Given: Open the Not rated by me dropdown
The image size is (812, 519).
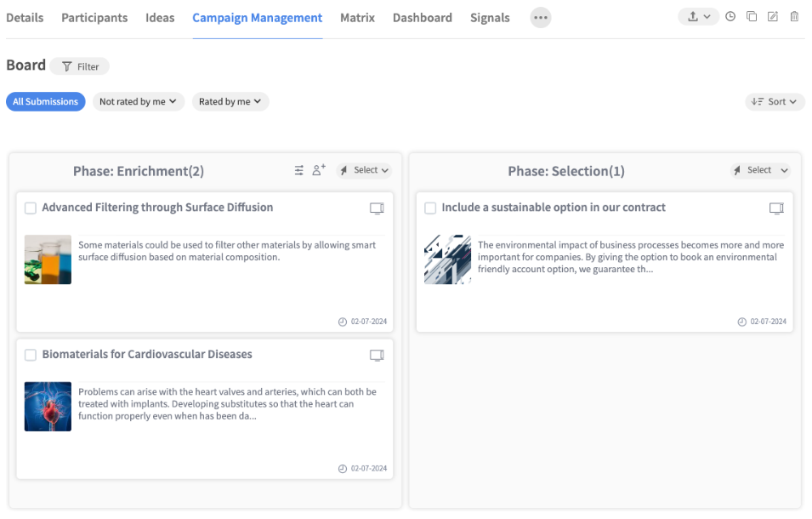Looking at the screenshot, I should [139, 102].
